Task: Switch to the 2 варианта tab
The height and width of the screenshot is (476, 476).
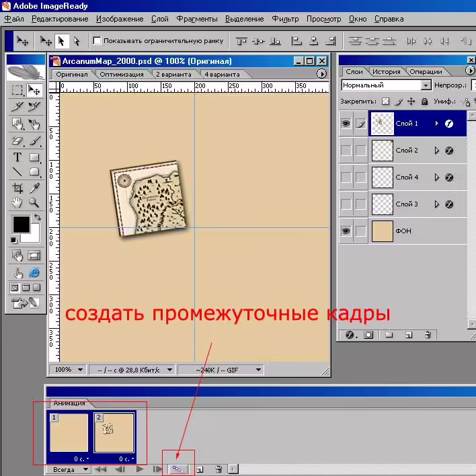Action: pos(173,75)
